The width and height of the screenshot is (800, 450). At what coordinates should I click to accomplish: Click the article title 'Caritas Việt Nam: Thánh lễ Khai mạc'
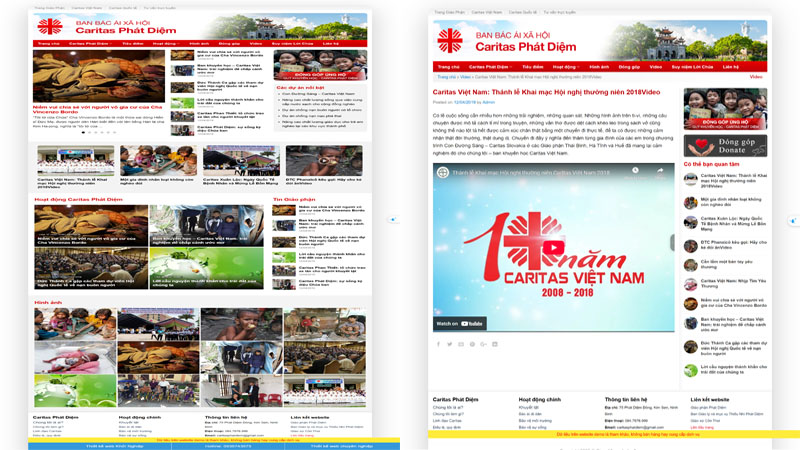(546, 92)
